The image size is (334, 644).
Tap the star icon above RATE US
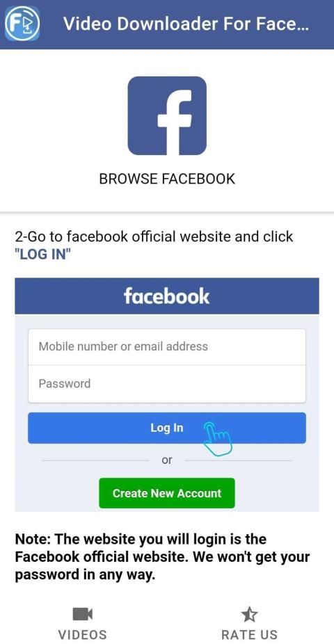tap(249, 614)
